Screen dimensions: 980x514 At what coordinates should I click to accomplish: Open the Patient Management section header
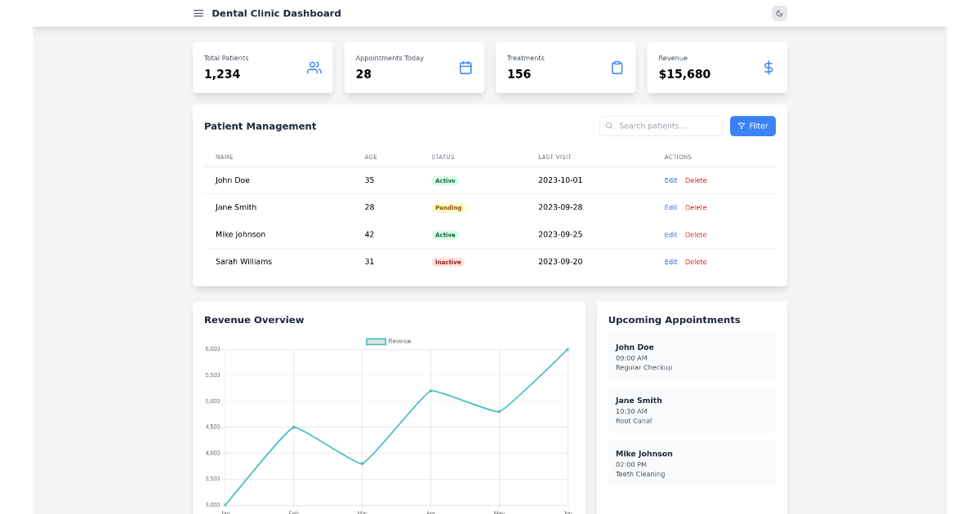(261, 126)
